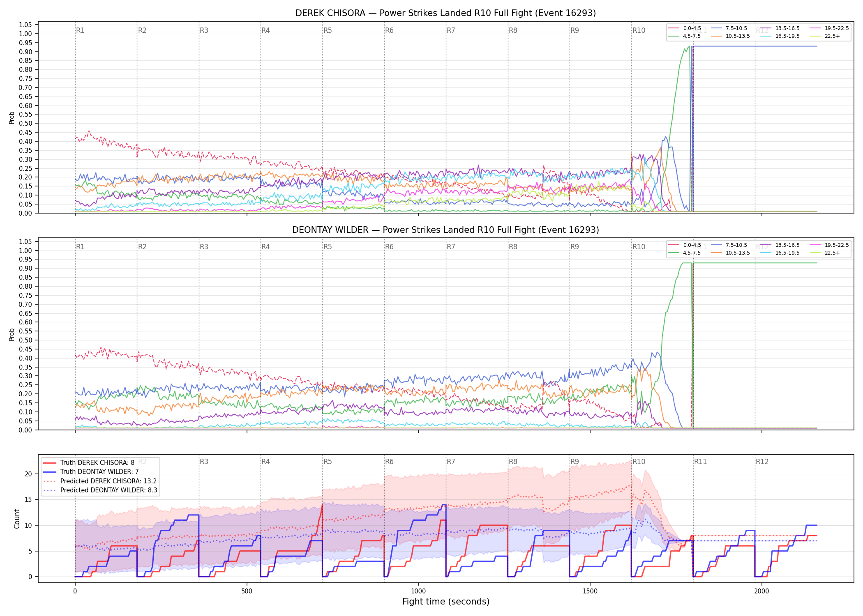Click 'Predicted DEREK CHISORA: 13.2' legend entry
863x616 pixels.
click(x=100, y=481)
